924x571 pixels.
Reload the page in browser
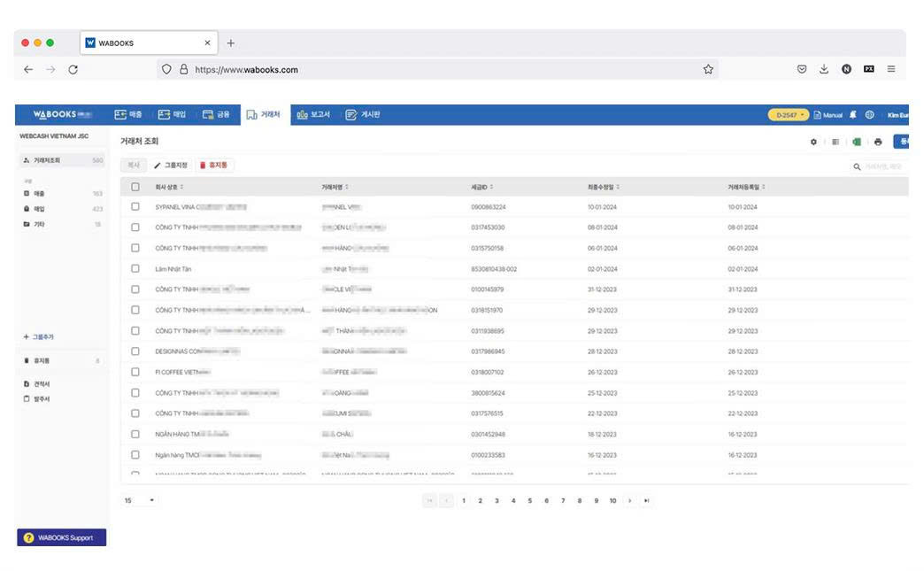point(73,70)
